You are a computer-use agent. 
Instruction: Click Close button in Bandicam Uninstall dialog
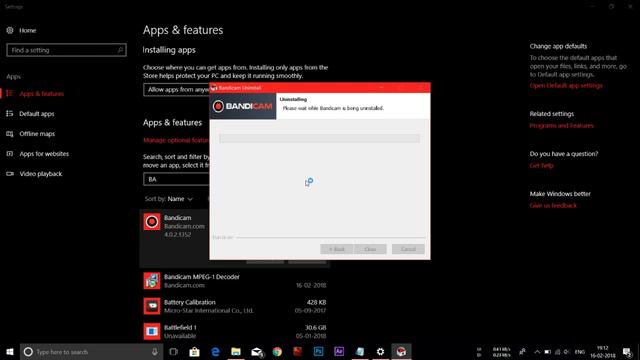(x=370, y=249)
